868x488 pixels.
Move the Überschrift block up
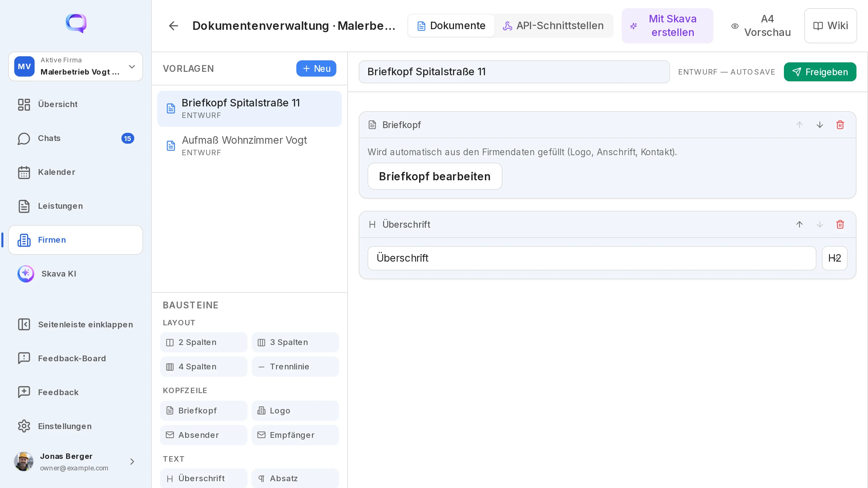[799, 224]
